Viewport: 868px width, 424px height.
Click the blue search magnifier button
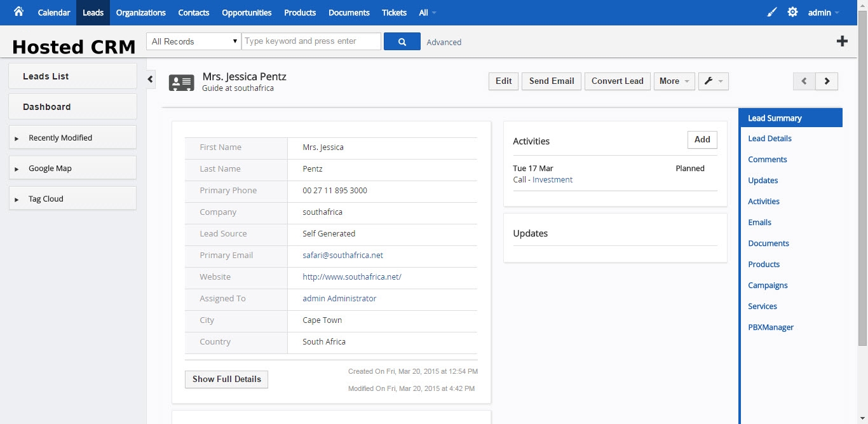(x=402, y=41)
